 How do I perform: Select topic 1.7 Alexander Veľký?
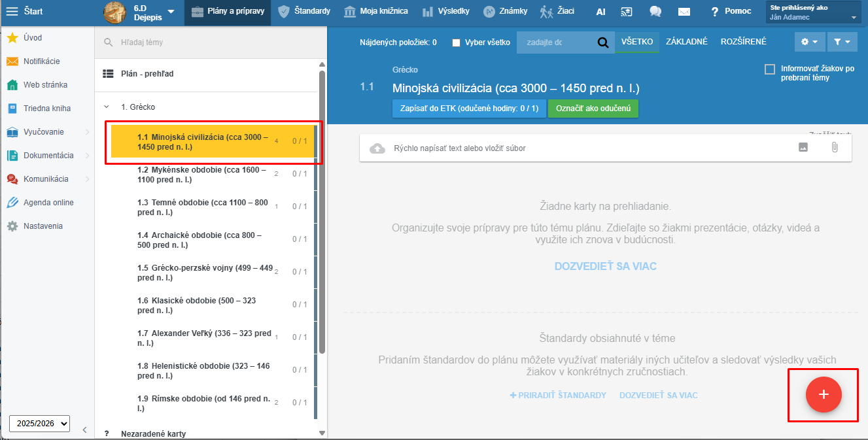point(204,338)
